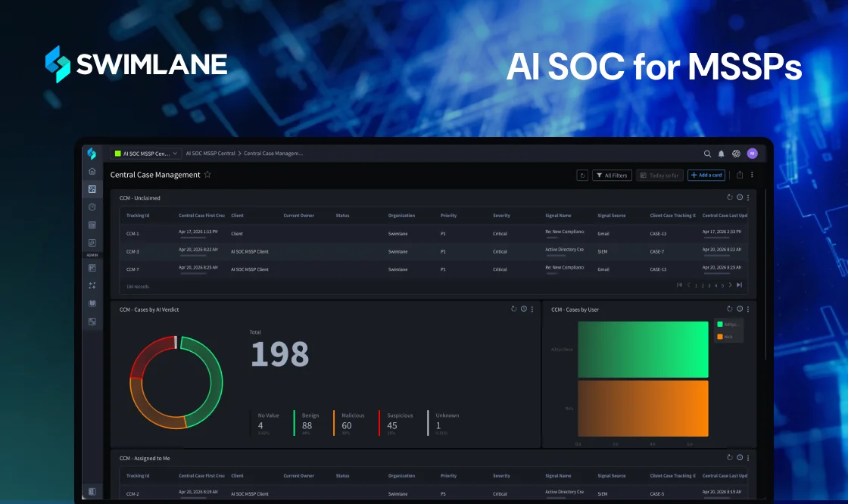848x504 pixels.
Task: Click SIEM signal source in Unclaimed table
Action: [x=603, y=251]
